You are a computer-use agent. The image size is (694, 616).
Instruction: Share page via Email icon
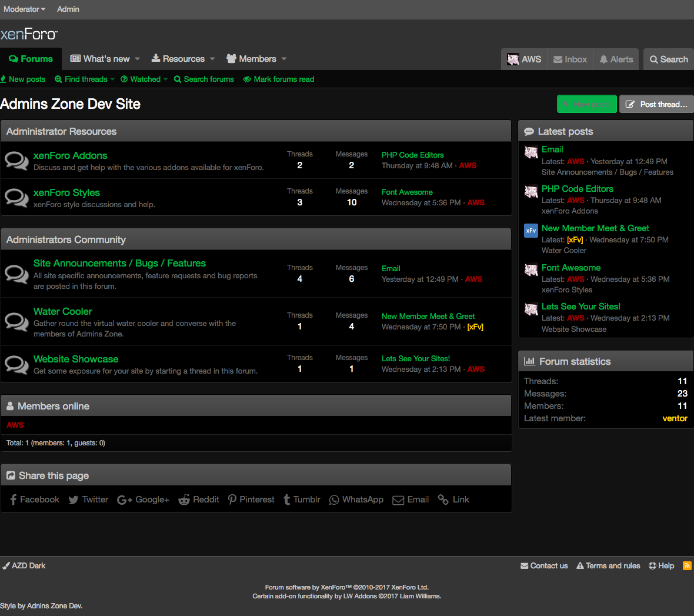click(411, 500)
